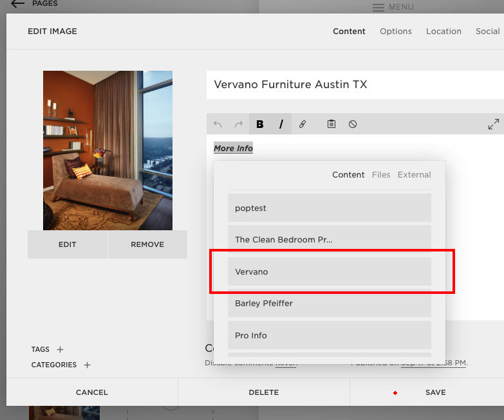504x420 pixels.
Task: Click the bedroom image thumbnail
Action: point(107,151)
